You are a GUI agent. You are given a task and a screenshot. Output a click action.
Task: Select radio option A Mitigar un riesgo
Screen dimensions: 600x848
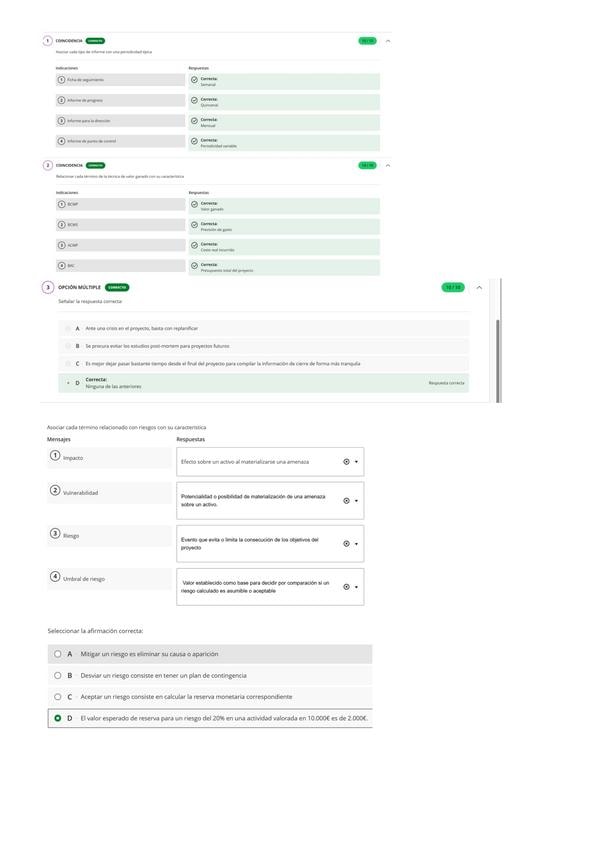coord(58,654)
